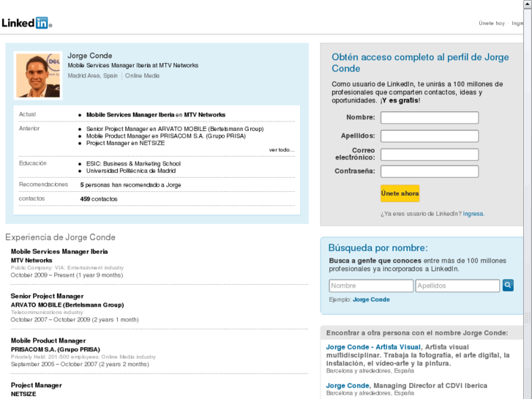Focus the Contraseña field
532x399 pixels.
click(430, 171)
